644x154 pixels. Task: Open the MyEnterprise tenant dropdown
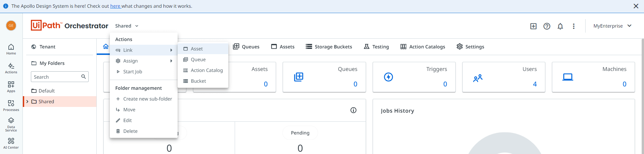tap(612, 26)
